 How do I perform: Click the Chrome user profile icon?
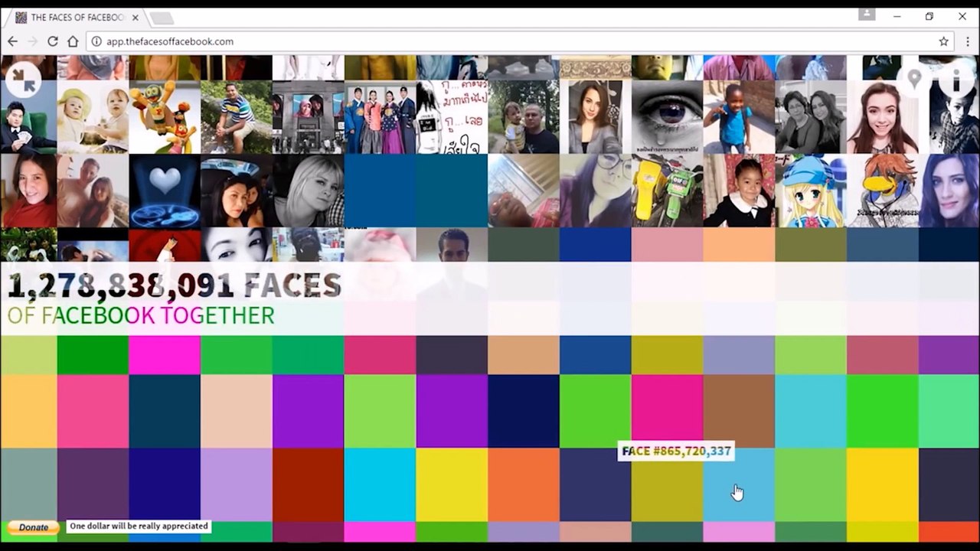867,15
